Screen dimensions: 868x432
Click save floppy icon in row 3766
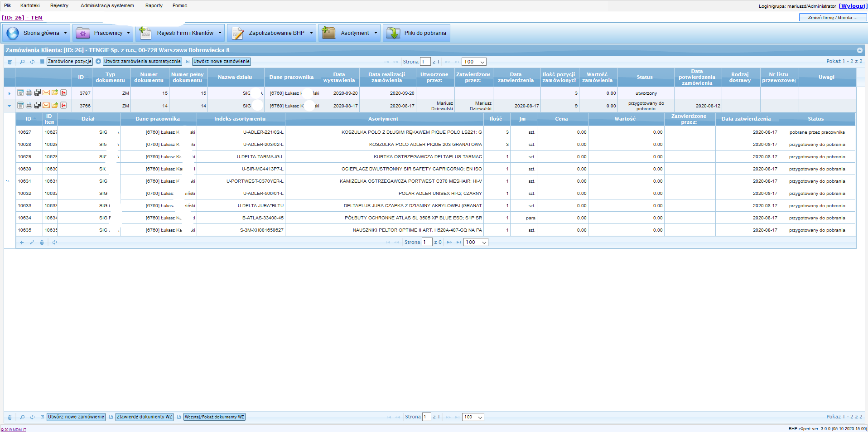(x=38, y=106)
